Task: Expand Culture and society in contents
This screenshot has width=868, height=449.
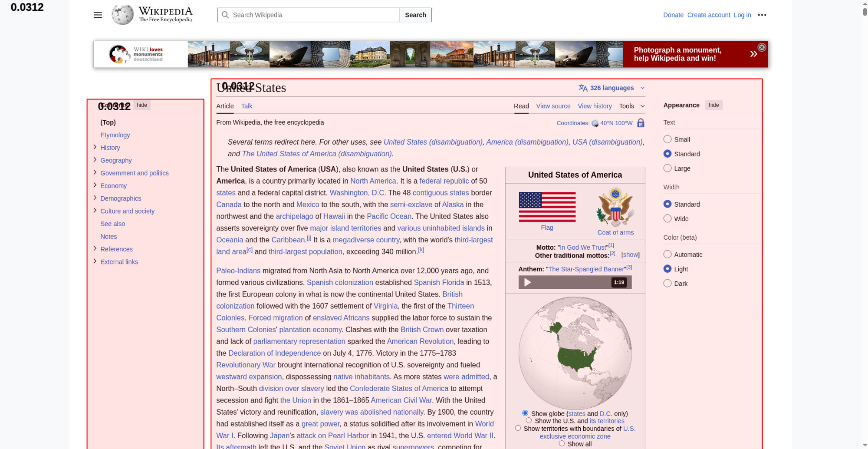Action: (95, 211)
